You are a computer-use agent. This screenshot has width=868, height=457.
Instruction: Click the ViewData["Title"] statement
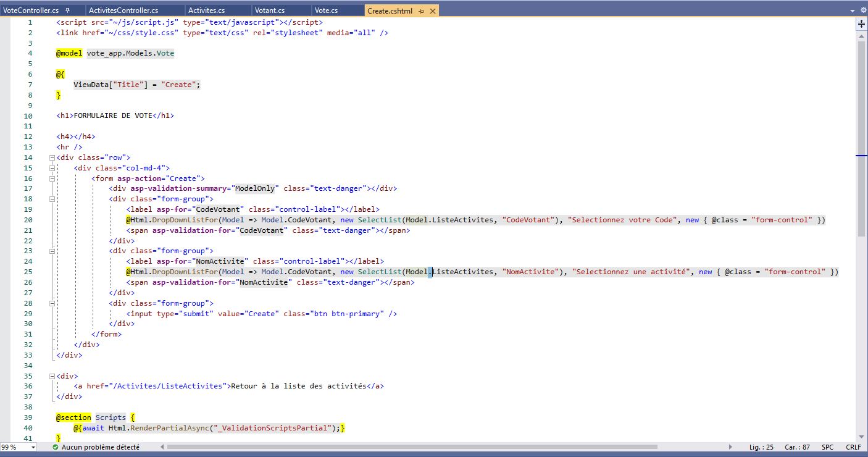click(137, 85)
